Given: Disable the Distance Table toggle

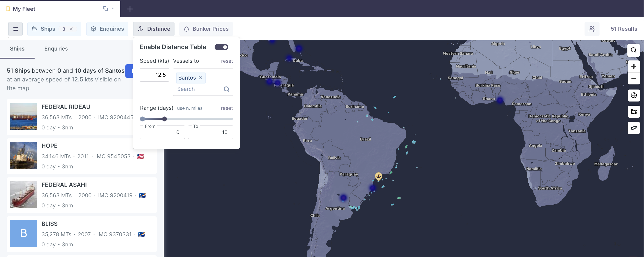Looking at the screenshot, I should 221,47.
